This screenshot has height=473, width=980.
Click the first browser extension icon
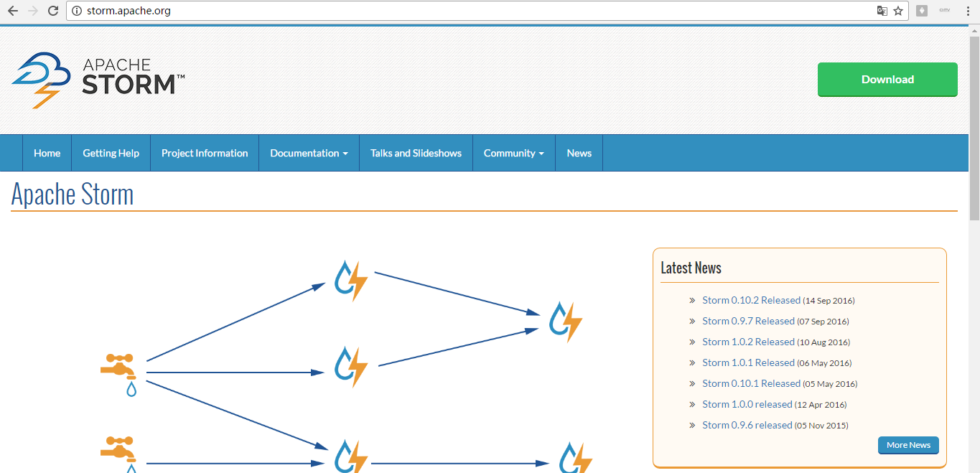[x=921, y=11]
